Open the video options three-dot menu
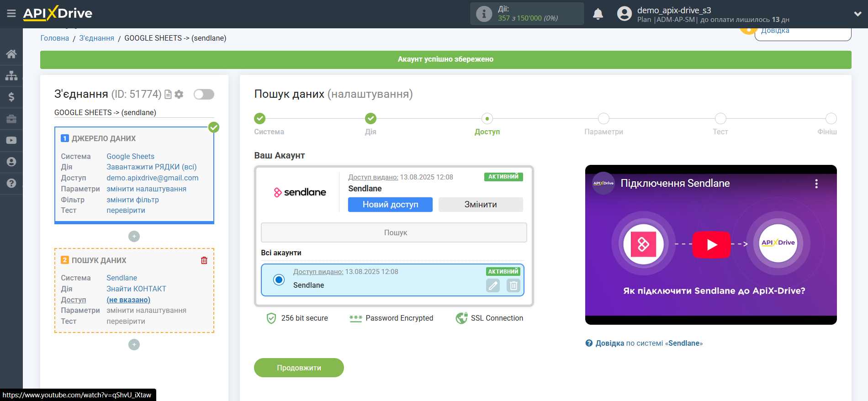This screenshot has width=868, height=401. click(x=816, y=184)
